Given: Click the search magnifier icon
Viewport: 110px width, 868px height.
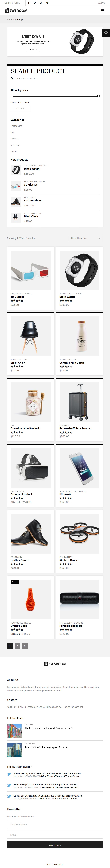Looking at the screenshot, I should tap(12, 78).
